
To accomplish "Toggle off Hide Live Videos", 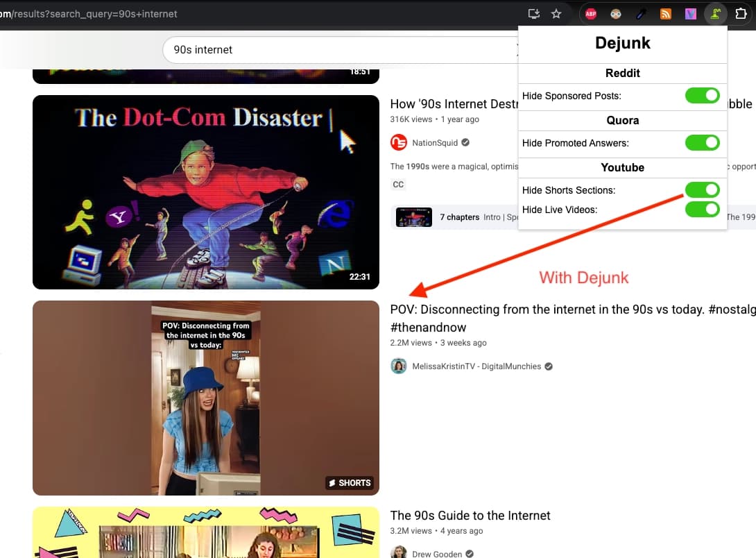I will point(703,209).
